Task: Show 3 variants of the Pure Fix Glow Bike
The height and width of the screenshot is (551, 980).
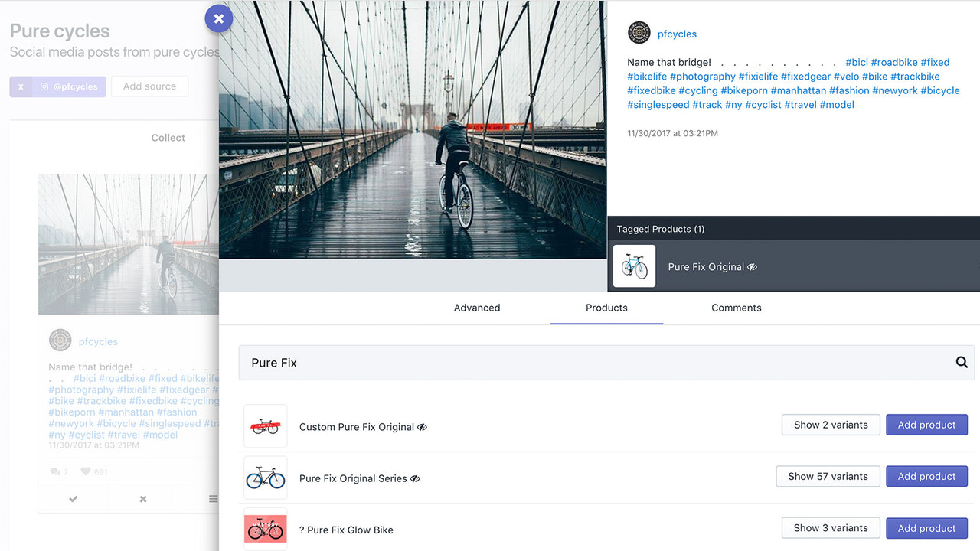Action: pos(831,527)
